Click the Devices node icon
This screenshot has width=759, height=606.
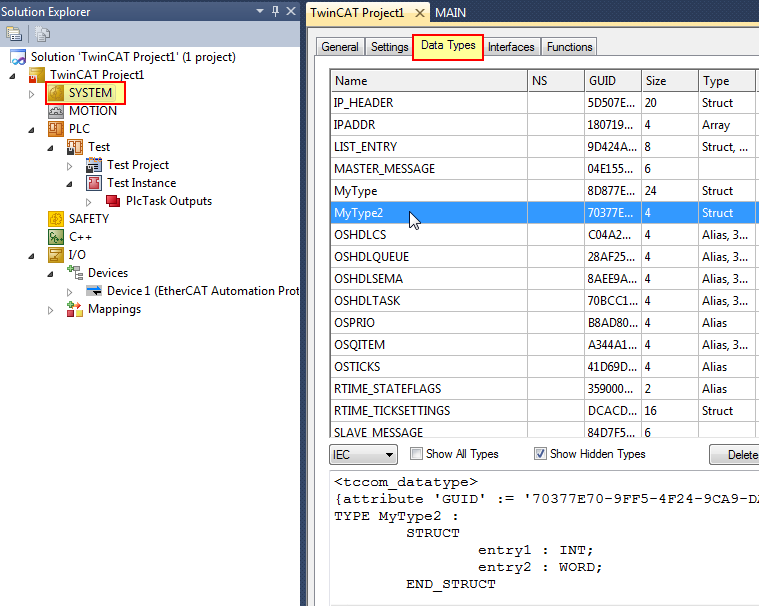(75, 273)
